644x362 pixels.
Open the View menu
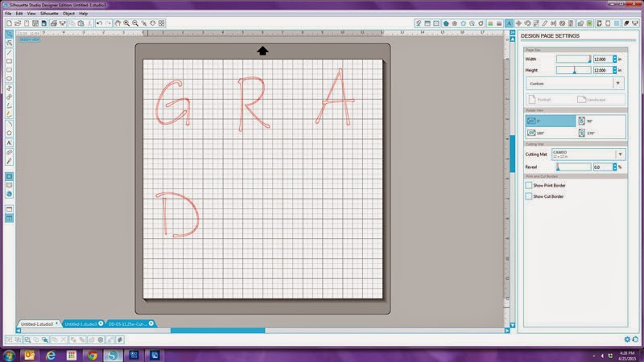pos(31,14)
